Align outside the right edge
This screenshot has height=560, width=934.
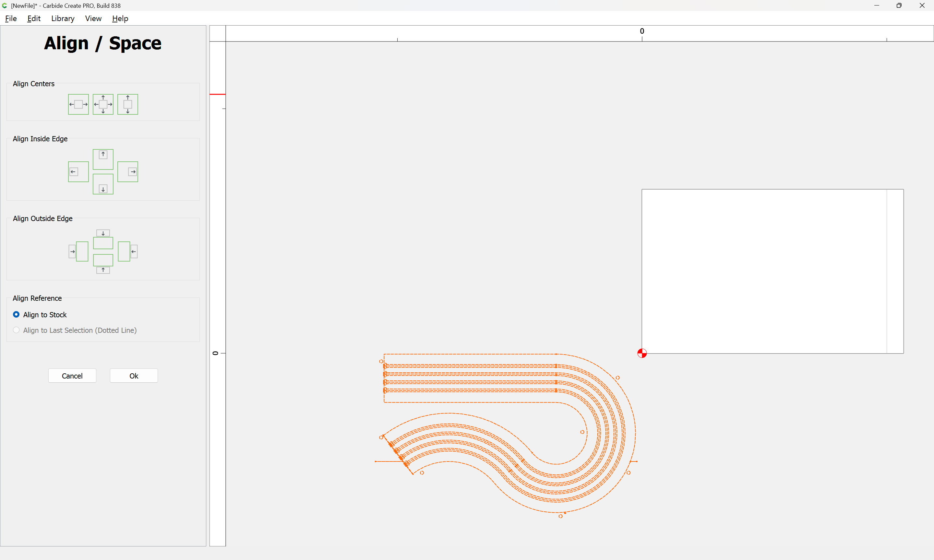127,251
